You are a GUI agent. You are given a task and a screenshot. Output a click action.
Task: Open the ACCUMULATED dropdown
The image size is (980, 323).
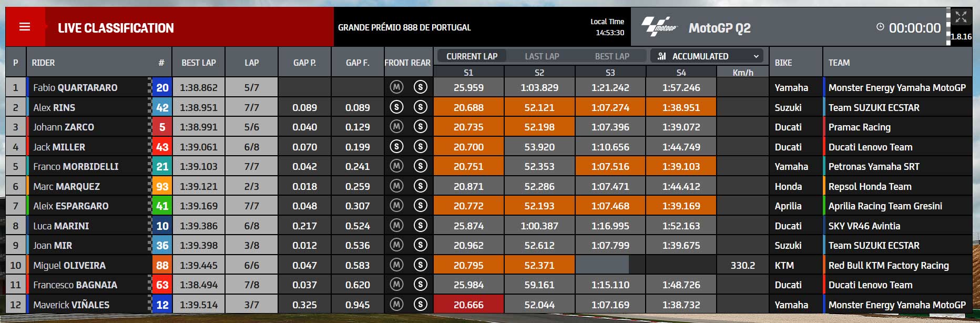(708, 56)
